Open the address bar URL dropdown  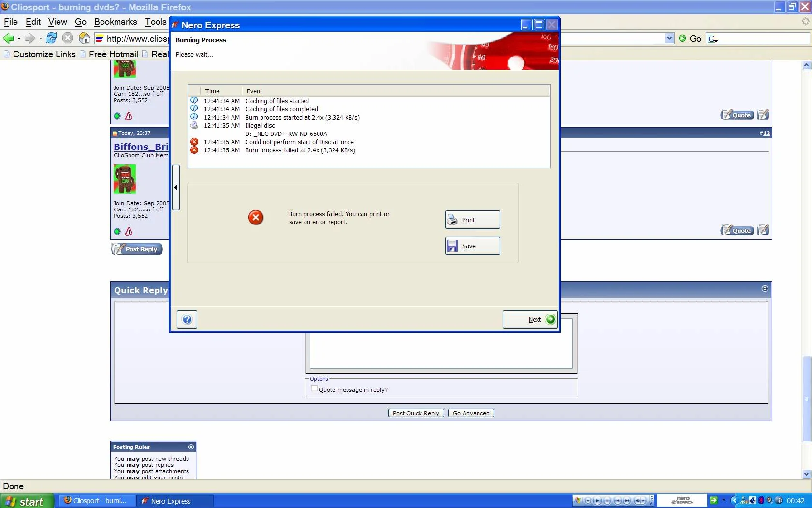669,38
